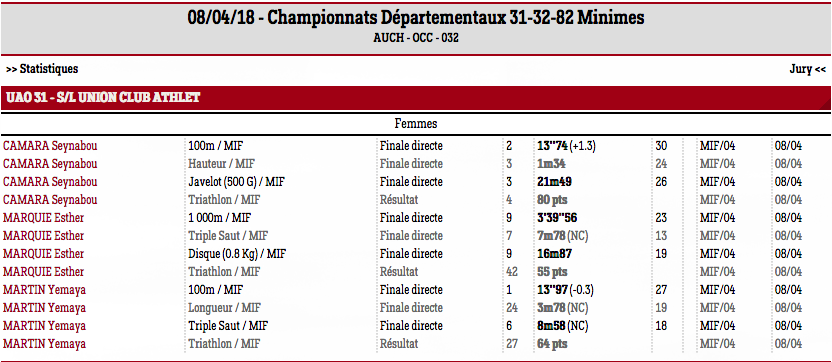The image size is (832, 362).
Task: Click the 80 pts triathlon result
Action: (552, 200)
